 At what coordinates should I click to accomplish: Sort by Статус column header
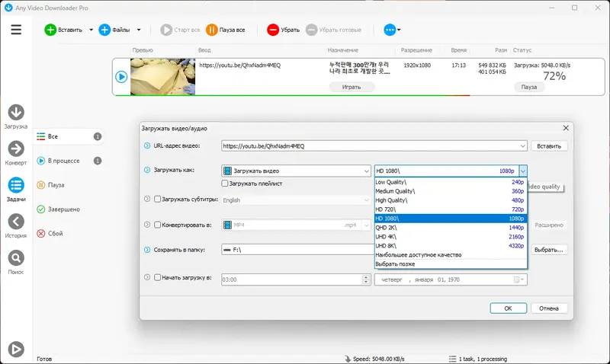[522, 50]
